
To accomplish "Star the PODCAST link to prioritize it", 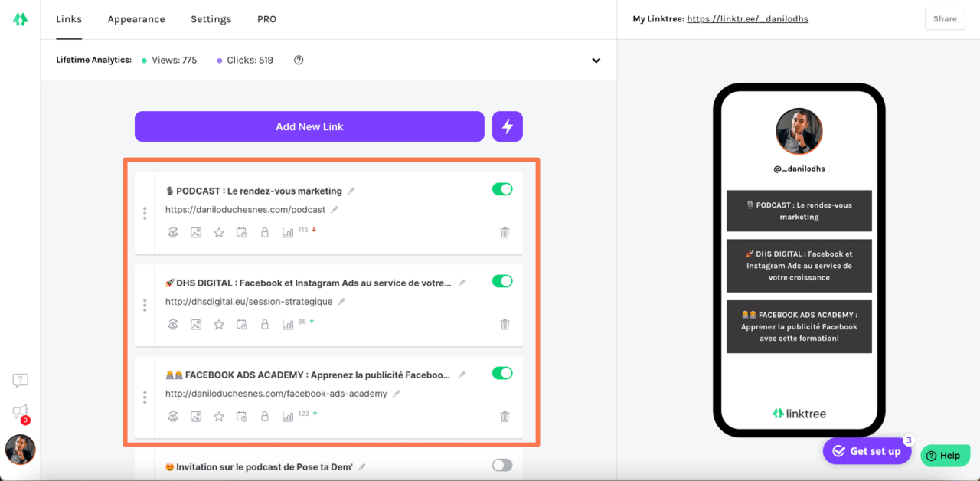I will (219, 232).
